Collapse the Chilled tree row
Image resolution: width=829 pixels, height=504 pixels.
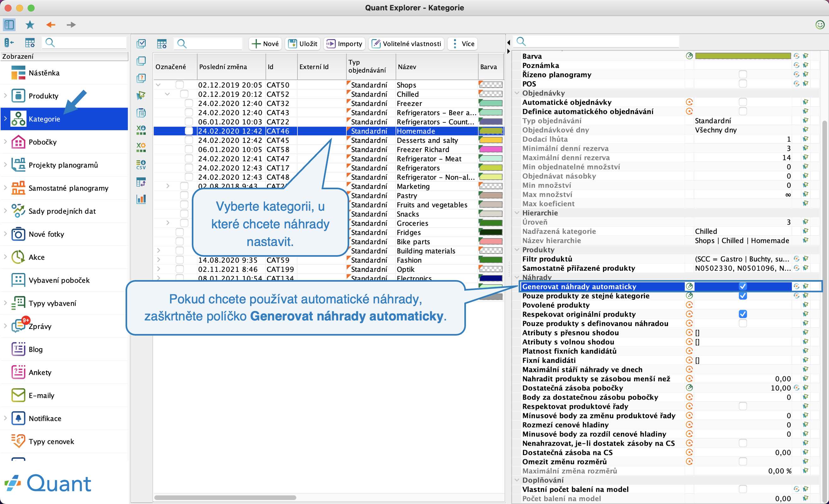[167, 94]
